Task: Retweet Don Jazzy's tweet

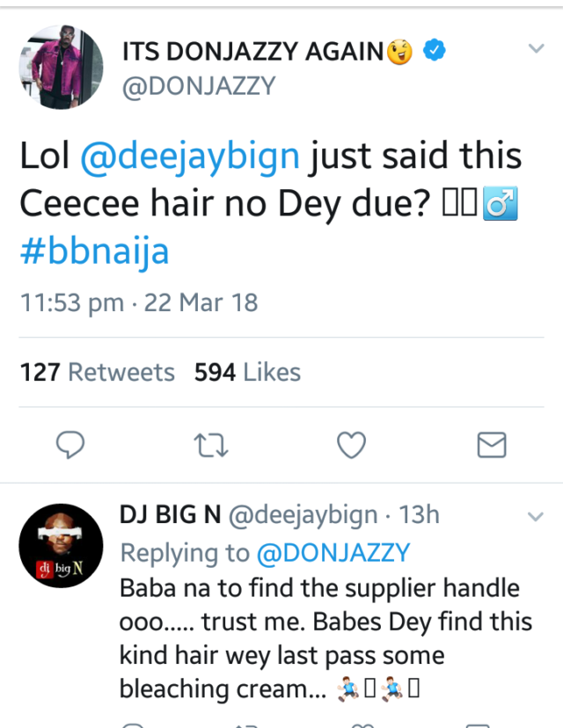Action: pos(213,446)
